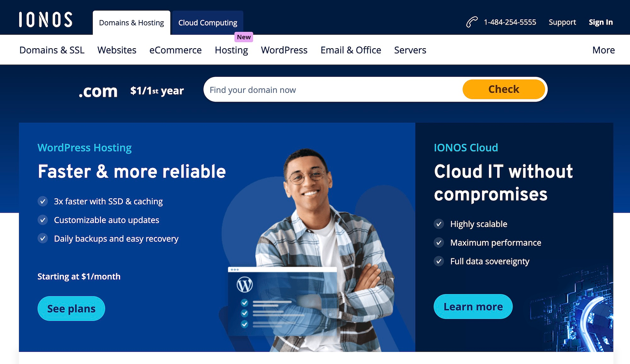This screenshot has width=630, height=364.
Task: Click the Find your domain input field
Action: 332,90
